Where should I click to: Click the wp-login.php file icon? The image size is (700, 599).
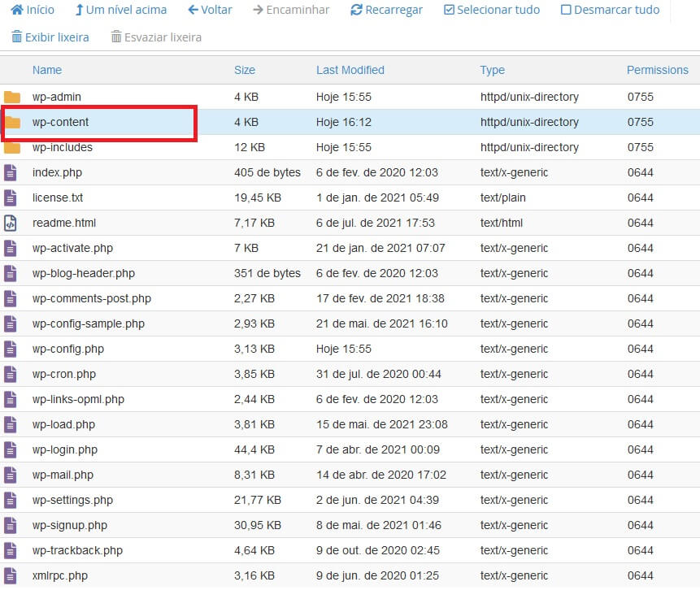pos(11,450)
